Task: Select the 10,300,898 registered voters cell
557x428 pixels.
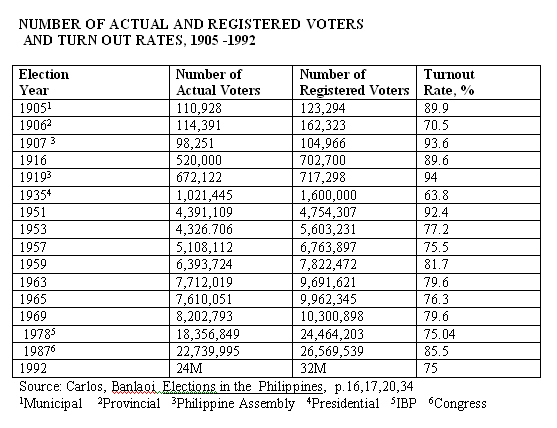Action: pyautogui.click(x=354, y=316)
